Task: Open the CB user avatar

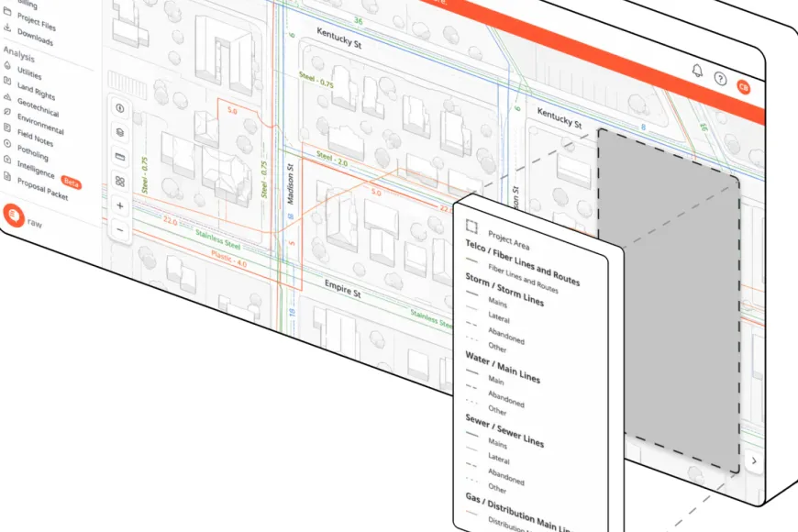Action: (744, 87)
